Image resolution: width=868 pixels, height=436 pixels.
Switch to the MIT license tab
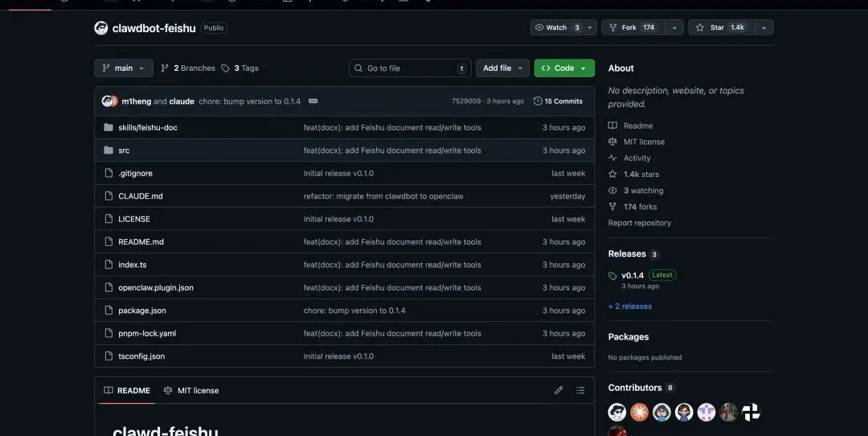191,391
